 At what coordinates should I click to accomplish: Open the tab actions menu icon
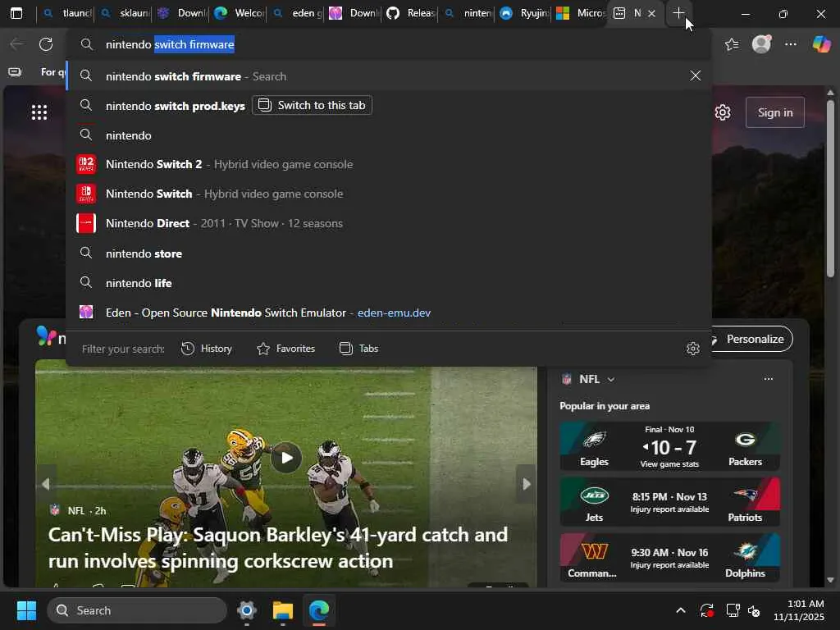(x=16, y=13)
